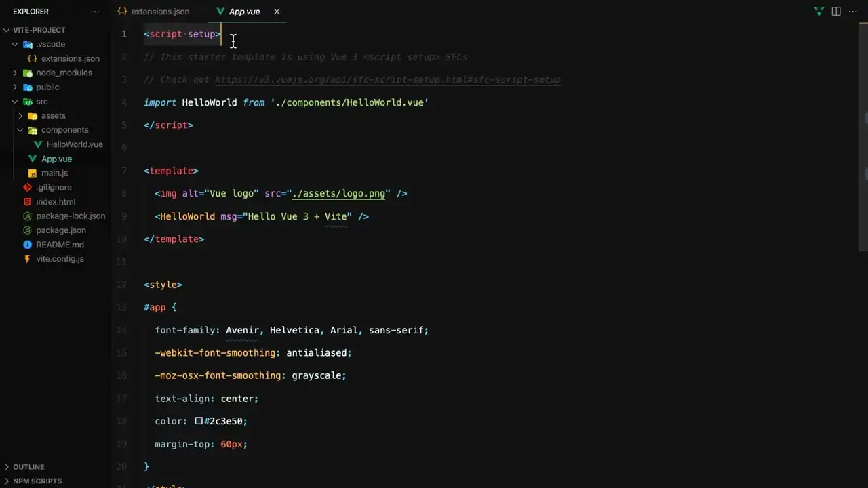868x488 pixels.
Task: Click the Vue icon beside HelloWorld.vue
Action: (38, 144)
